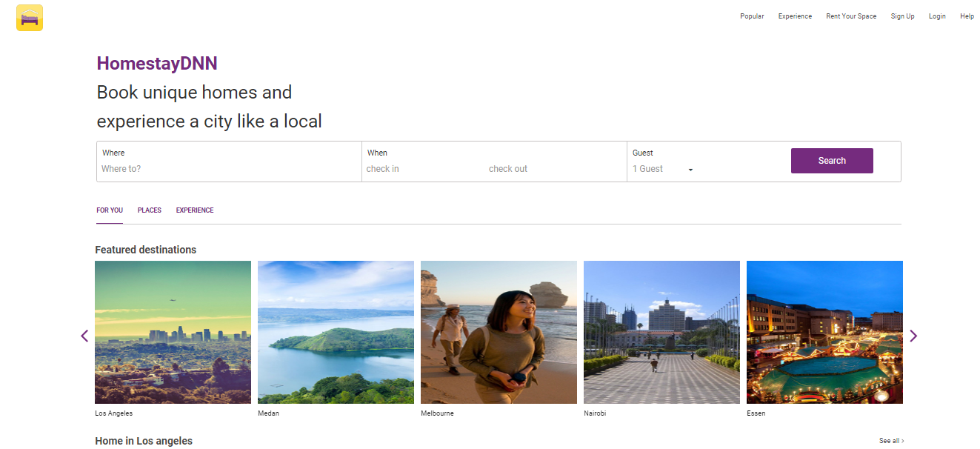Click the purple Search button
This screenshot has height=449, width=980.
pos(832,161)
